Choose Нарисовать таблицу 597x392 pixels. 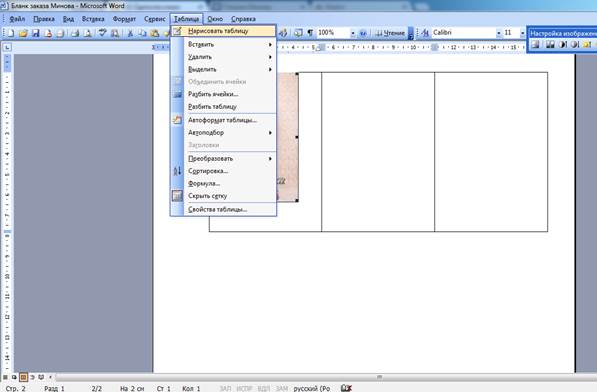click(223, 31)
